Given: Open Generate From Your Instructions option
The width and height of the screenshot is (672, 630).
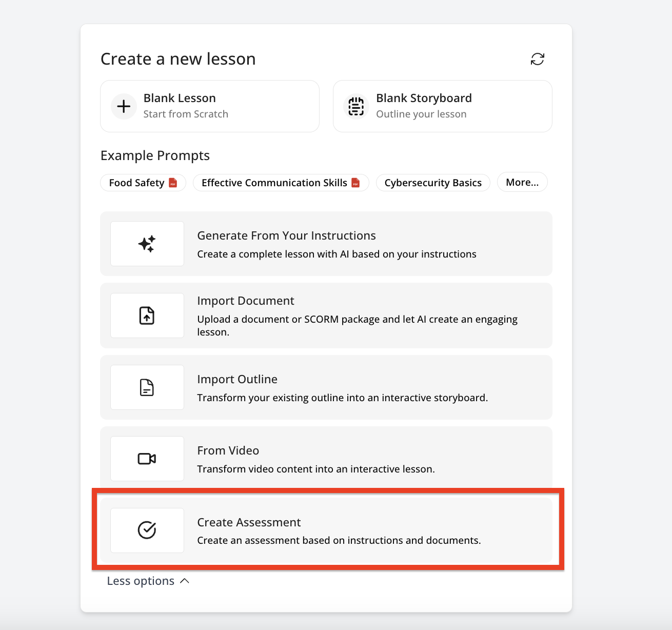Looking at the screenshot, I should pyautogui.click(x=286, y=235).
